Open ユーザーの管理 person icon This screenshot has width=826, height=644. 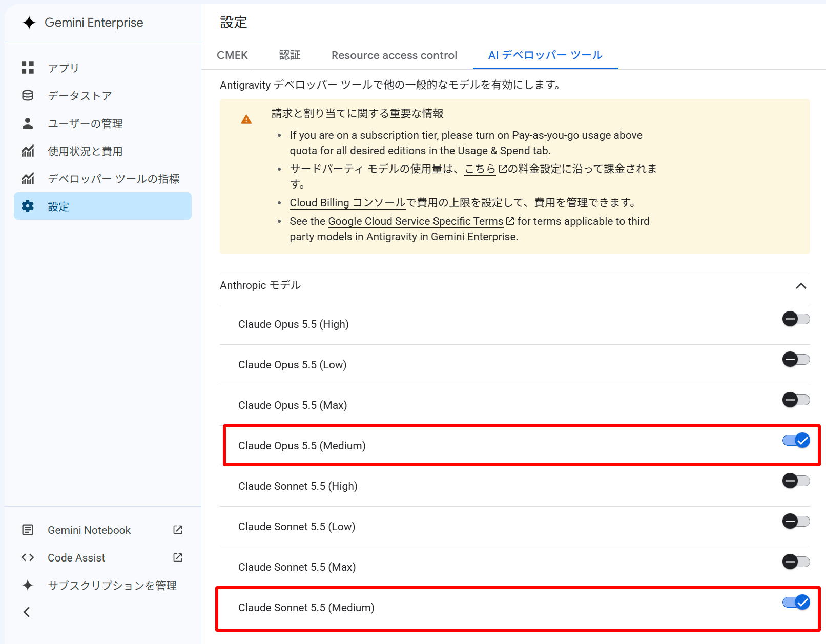coord(28,123)
